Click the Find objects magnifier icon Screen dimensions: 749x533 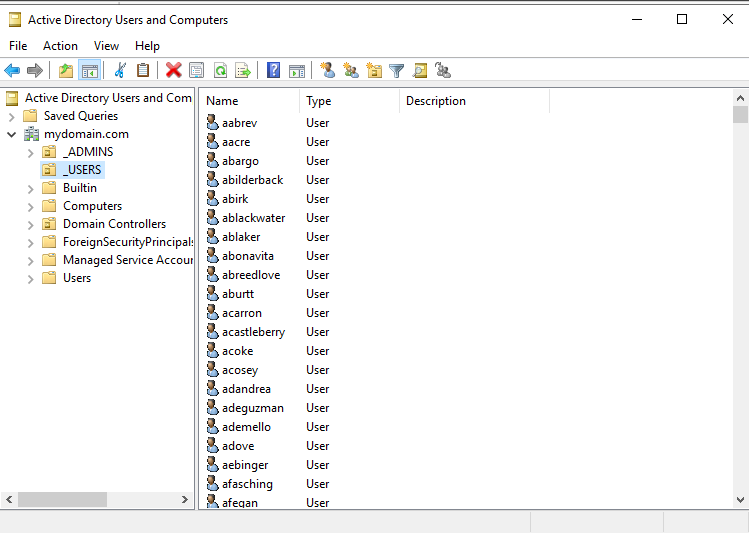pyautogui.click(x=420, y=71)
